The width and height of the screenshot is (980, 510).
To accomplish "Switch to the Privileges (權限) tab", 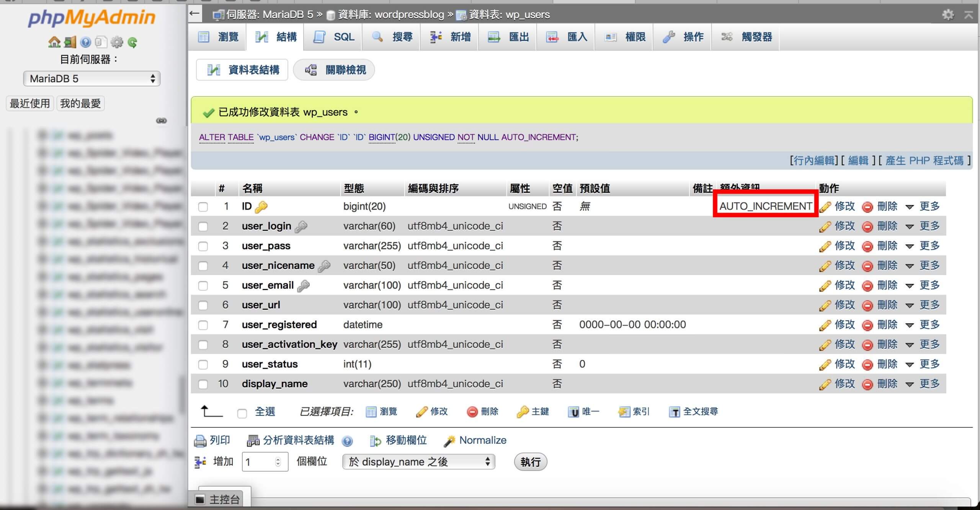I will point(625,37).
